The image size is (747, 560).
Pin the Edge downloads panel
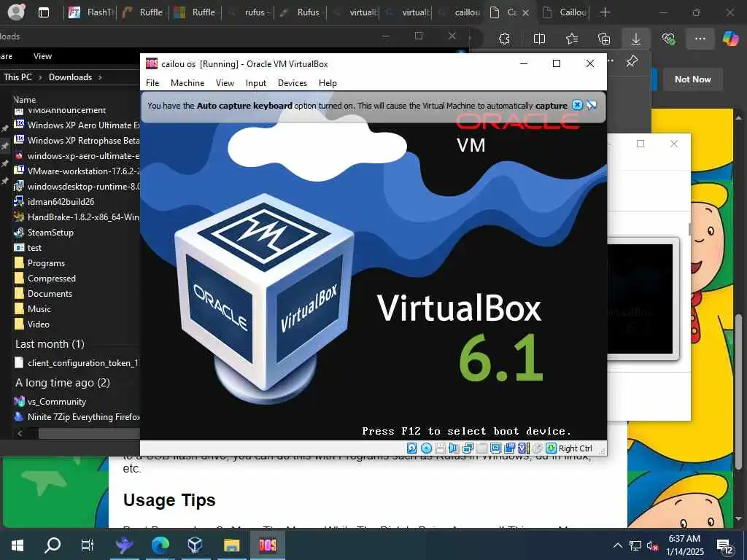click(632, 61)
